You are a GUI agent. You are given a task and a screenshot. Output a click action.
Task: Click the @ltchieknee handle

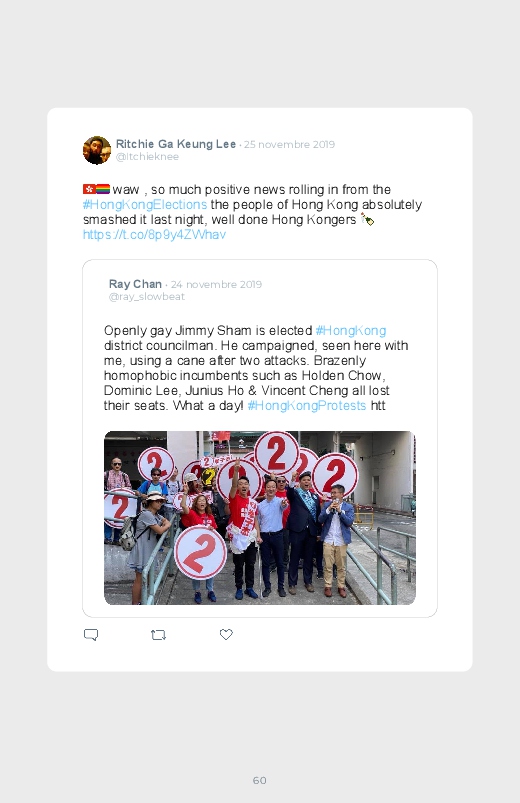[147, 157]
